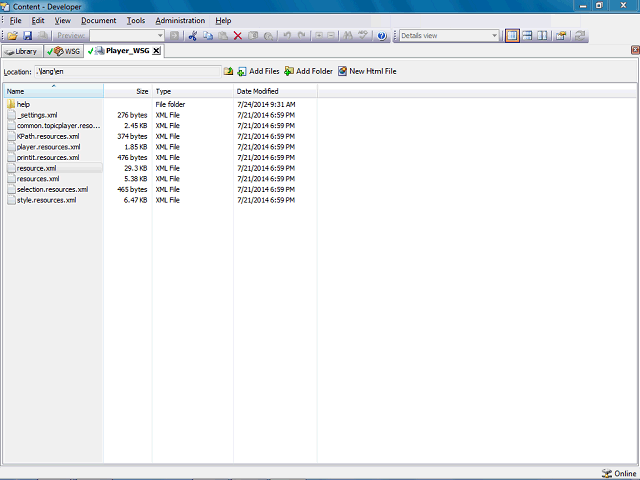Click the Copy icon in toolbar
This screenshot has height=480, width=640.
tap(208, 36)
